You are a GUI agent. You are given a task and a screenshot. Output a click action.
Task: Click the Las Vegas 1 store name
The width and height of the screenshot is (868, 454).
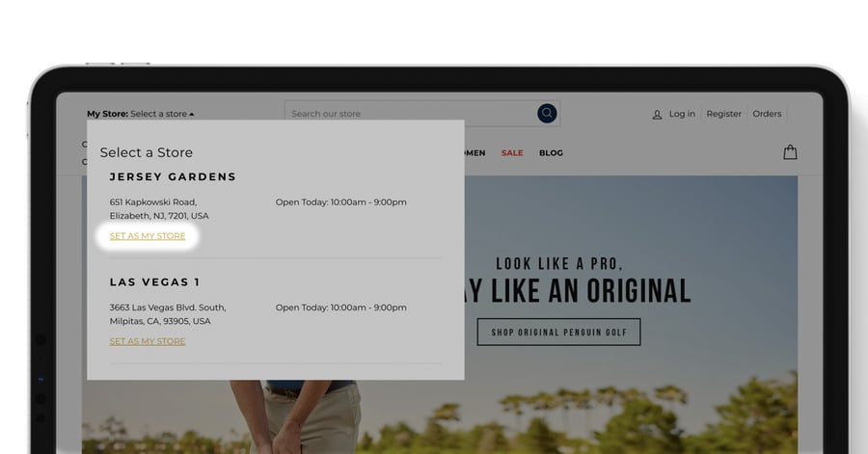click(154, 282)
